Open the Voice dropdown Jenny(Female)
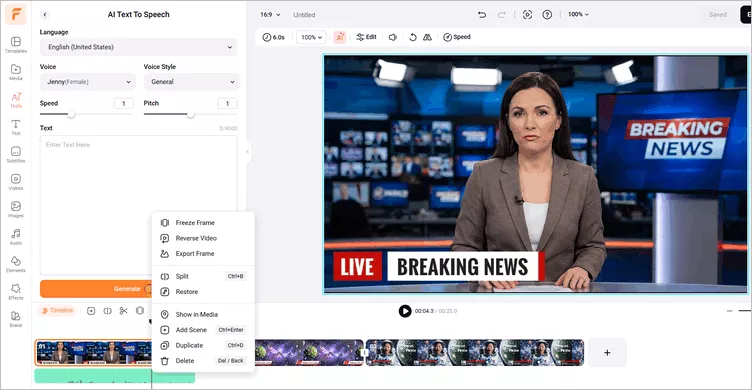The height and width of the screenshot is (390, 752). (x=88, y=82)
